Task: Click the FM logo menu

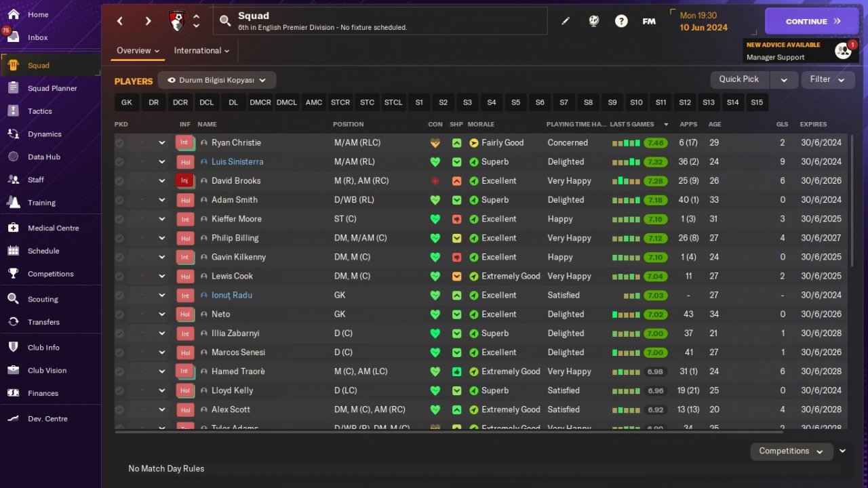Action: click(x=649, y=21)
